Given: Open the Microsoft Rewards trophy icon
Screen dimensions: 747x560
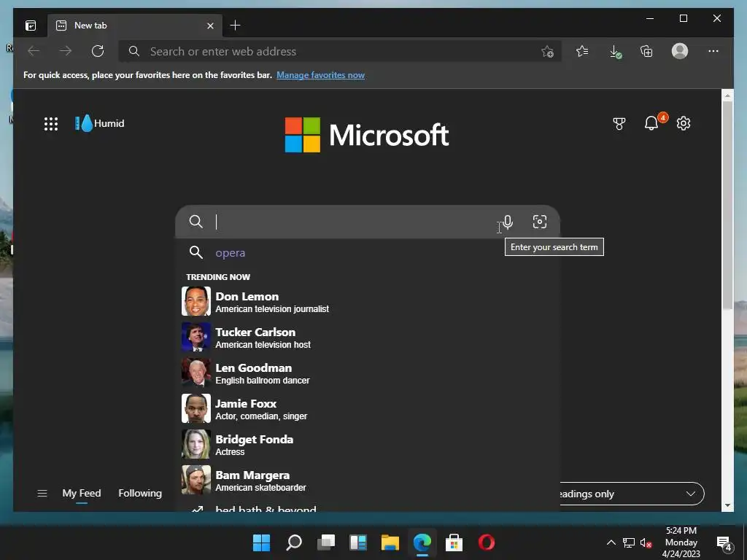Looking at the screenshot, I should point(619,124).
